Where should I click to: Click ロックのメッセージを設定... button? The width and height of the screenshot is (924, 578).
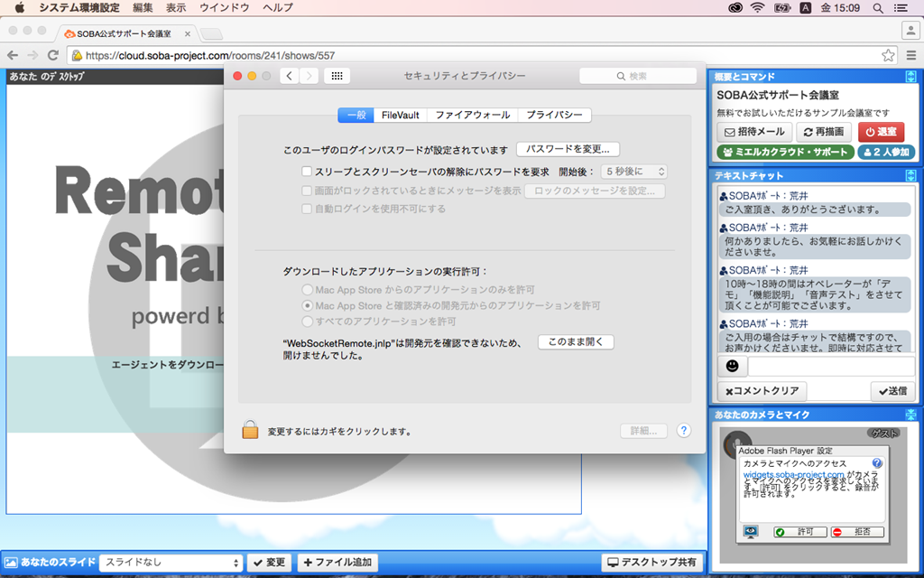[595, 191]
